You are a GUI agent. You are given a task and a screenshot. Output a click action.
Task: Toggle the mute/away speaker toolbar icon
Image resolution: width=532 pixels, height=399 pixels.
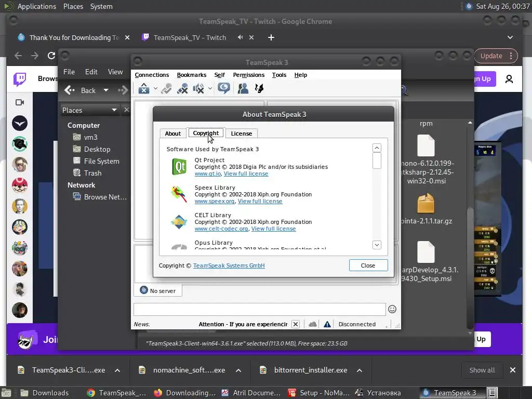[x=198, y=89]
